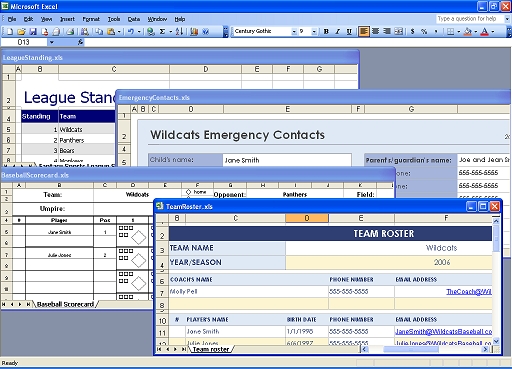Click the Excel Help icon in toolbar
Screen dimensions: 512x369
(206, 31)
